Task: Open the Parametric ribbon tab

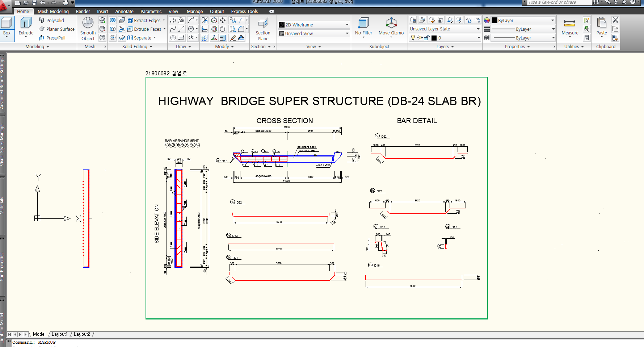Action: pyautogui.click(x=151, y=11)
